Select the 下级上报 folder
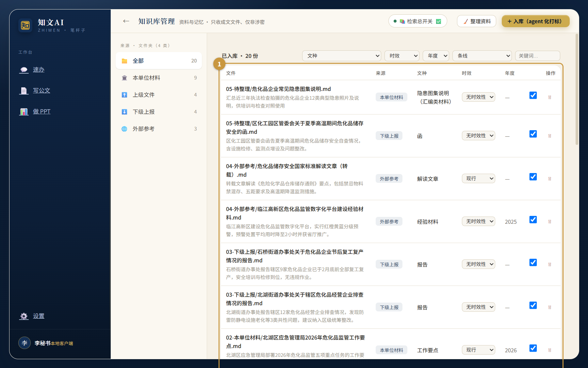588x368 pixels. (159, 112)
